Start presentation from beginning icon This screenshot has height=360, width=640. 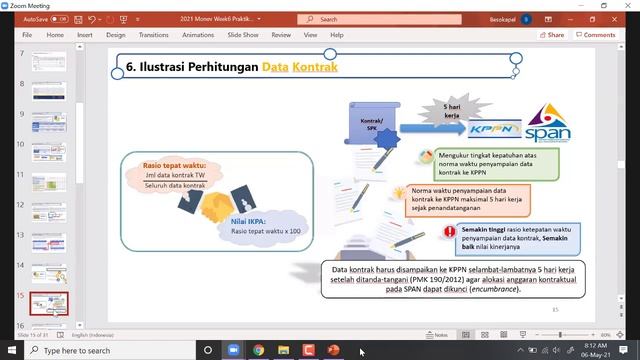(x=124, y=19)
